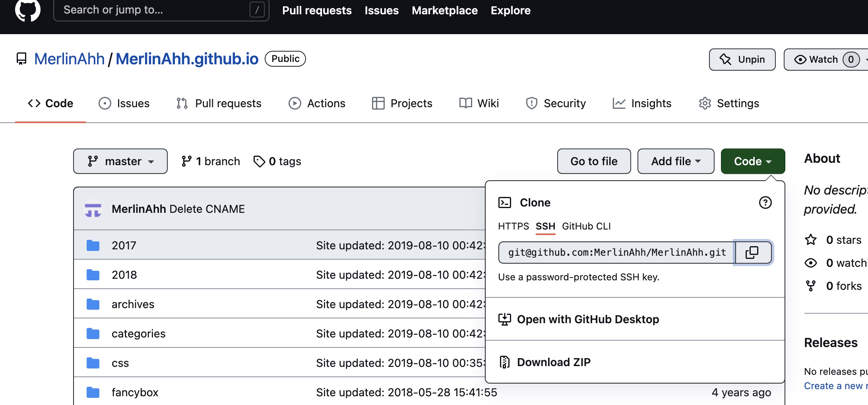Open the Actions tab

click(317, 103)
